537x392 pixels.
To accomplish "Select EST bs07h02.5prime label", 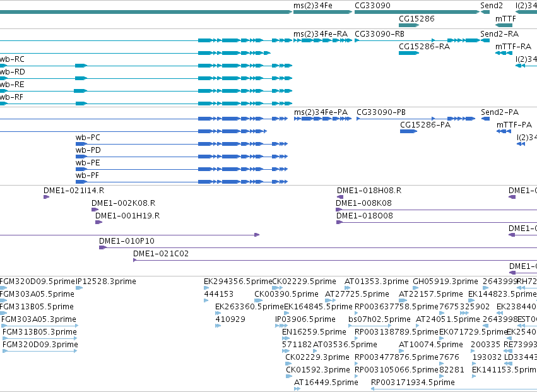I will [x=379, y=319].
